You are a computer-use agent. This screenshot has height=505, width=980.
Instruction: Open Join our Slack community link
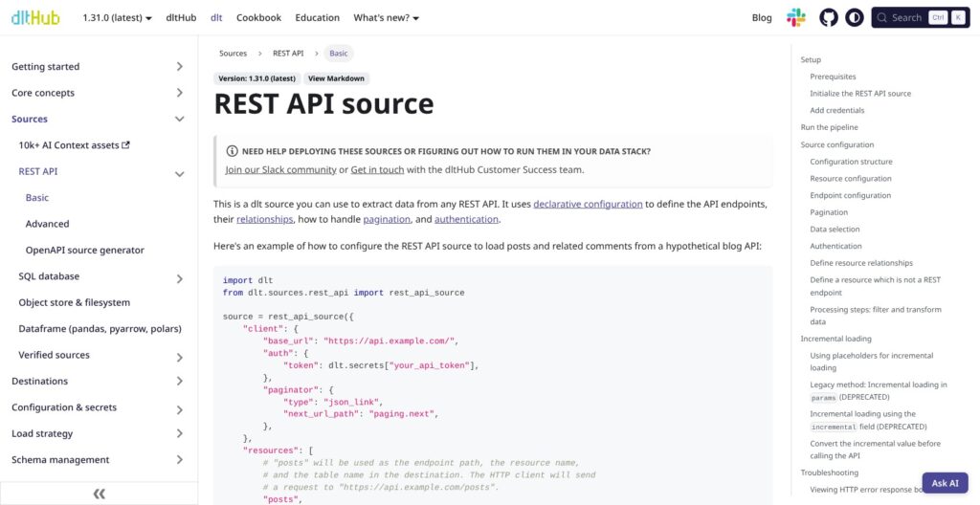(x=280, y=169)
